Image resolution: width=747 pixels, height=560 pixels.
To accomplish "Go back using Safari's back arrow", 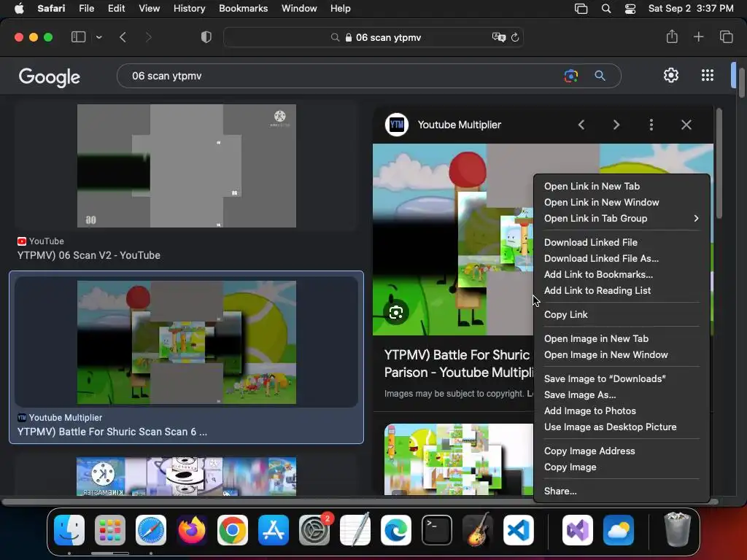I will coord(123,37).
